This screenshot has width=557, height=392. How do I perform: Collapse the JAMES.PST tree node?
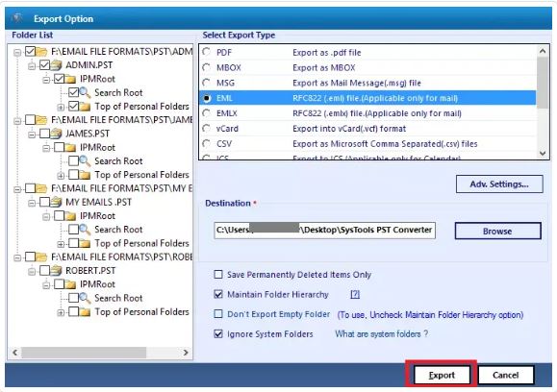coord(31,135)
